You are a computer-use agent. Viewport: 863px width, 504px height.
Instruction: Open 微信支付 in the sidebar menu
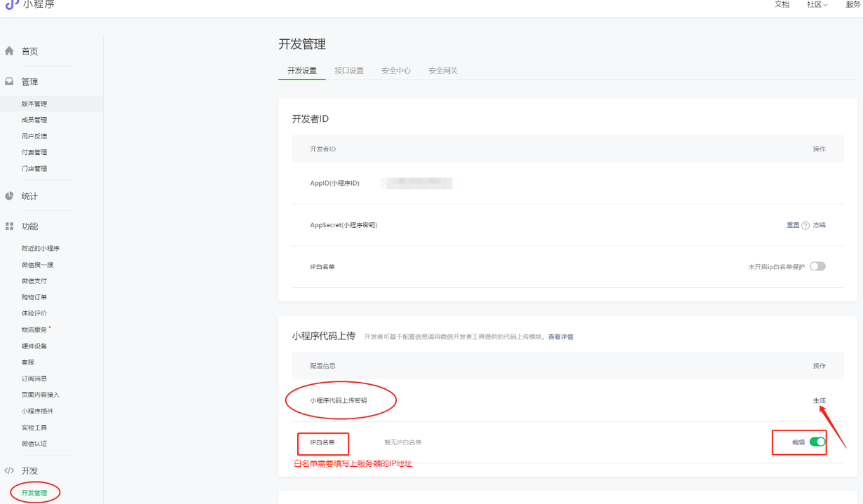(34, 281)
